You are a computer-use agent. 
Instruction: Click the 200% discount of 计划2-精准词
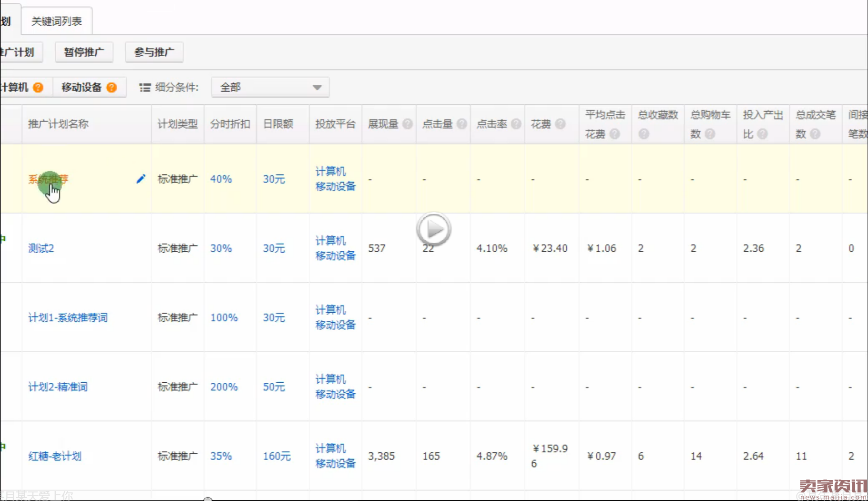224,387
